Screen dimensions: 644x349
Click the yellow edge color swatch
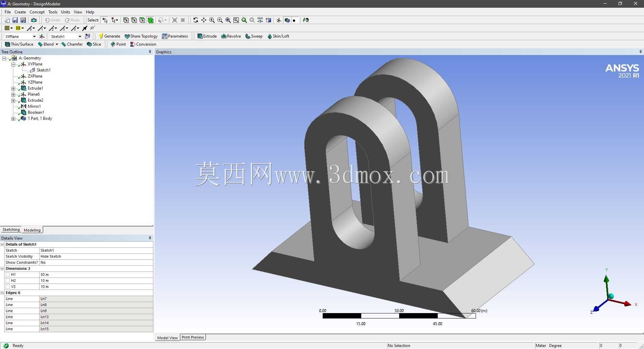pyautogui.click(x=18, y=28)
